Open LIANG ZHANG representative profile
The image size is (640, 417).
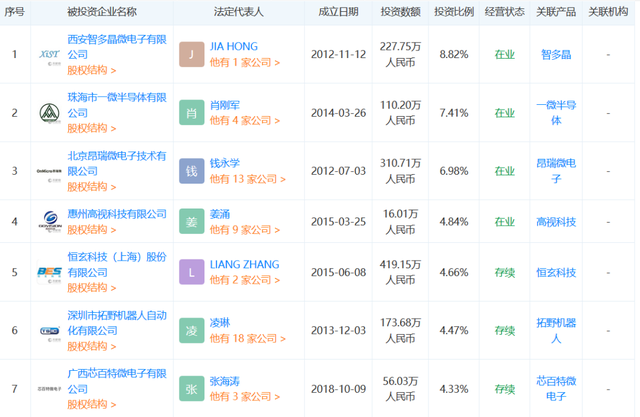244,264
